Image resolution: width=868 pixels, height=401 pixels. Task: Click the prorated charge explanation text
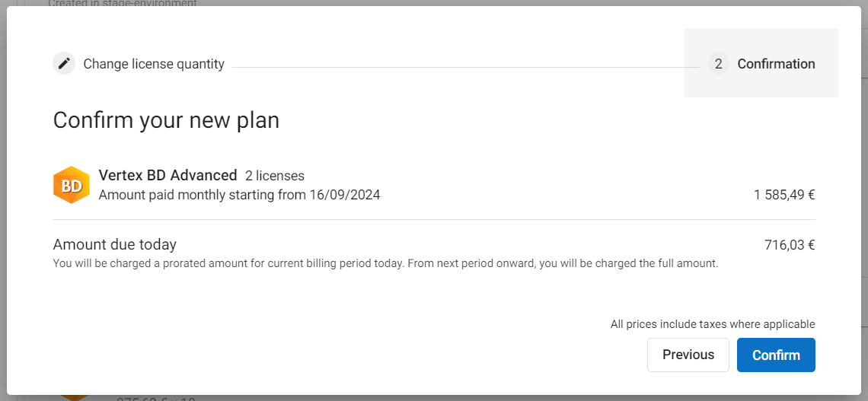click(385, 264)
